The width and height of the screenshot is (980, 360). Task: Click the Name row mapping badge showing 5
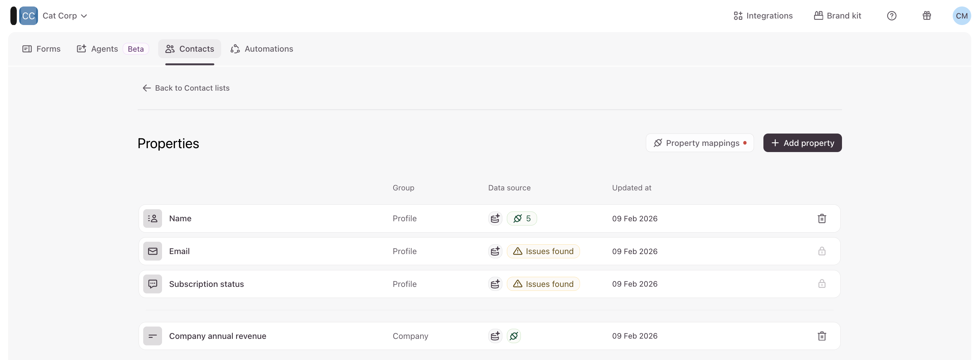[x=521, y=218]
